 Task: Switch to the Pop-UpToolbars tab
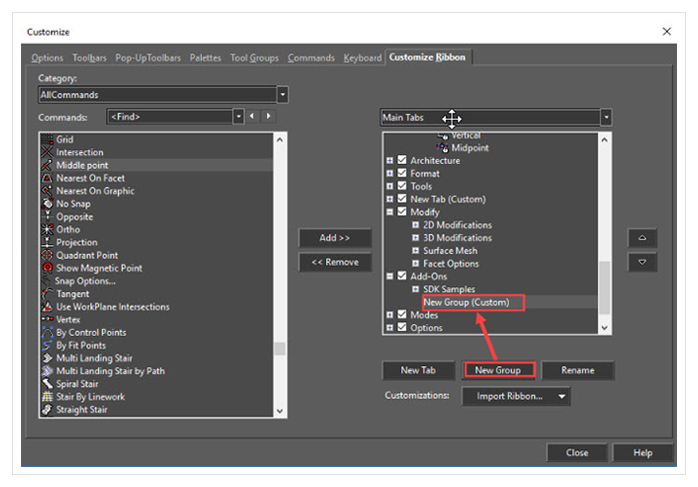coord(148,58)
